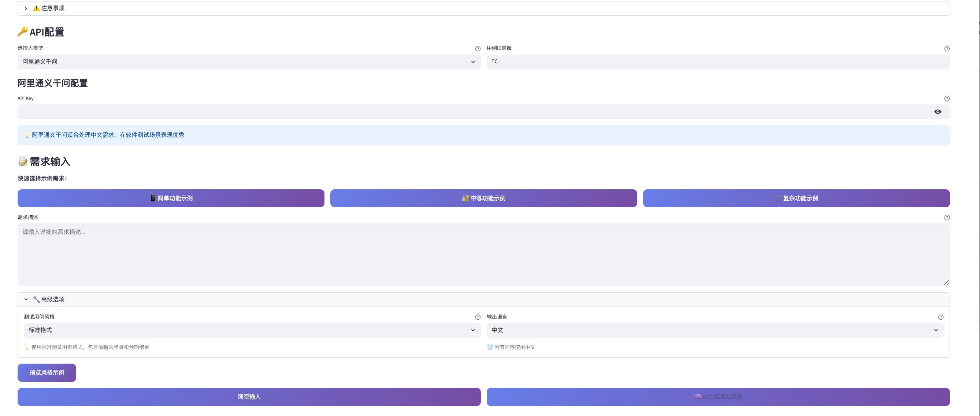Click help icon beside 输出语言

(x=940, y=317)
